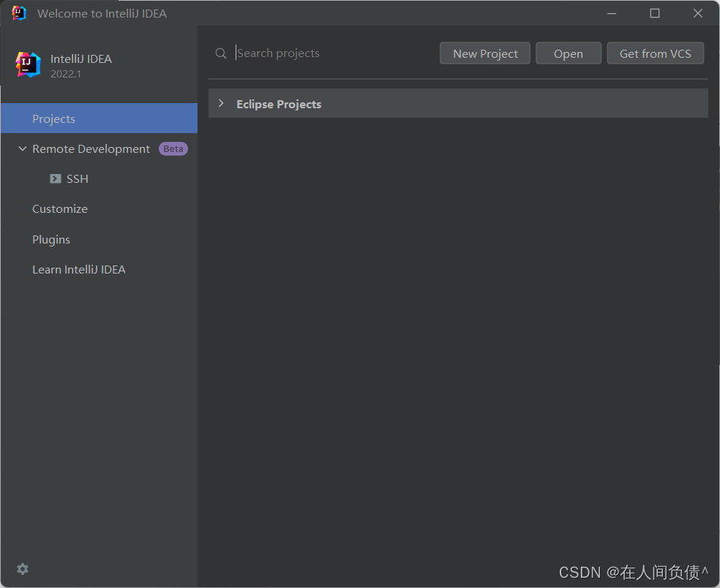Minimize the Welcome window
Viewport: 720px width, 588px height.
point(612,13)
